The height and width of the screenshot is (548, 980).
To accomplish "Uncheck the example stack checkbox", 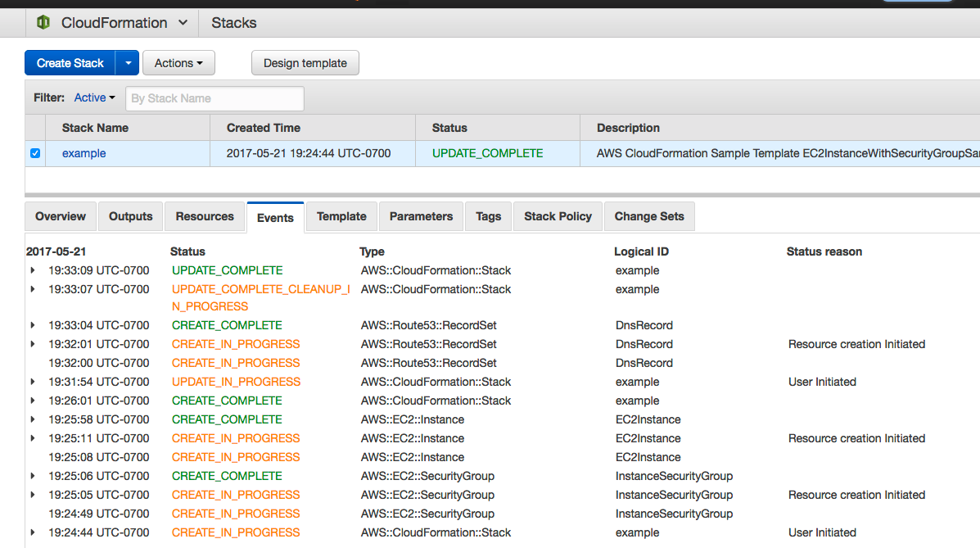I will click(35, 153).
